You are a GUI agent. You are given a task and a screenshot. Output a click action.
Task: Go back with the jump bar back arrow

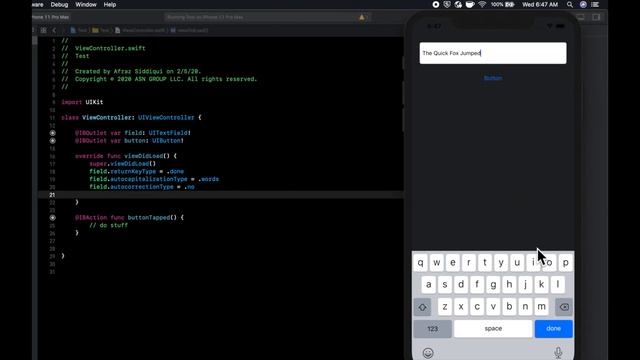tap(54, 30)
